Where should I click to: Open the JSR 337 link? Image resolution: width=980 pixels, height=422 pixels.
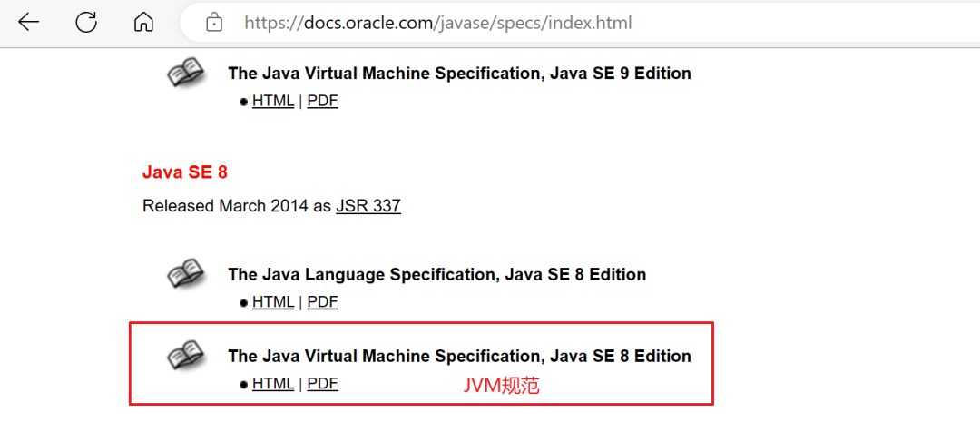[368, 206]
